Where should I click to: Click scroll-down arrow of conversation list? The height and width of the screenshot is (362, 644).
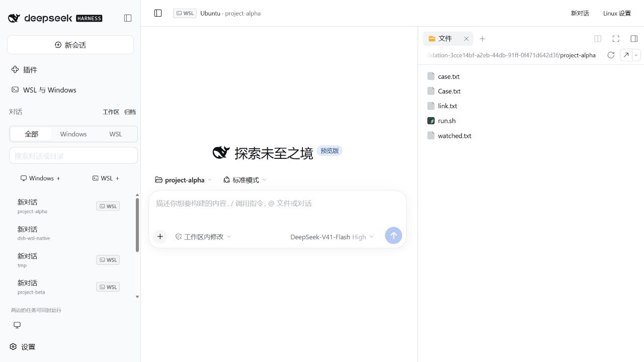137,297
